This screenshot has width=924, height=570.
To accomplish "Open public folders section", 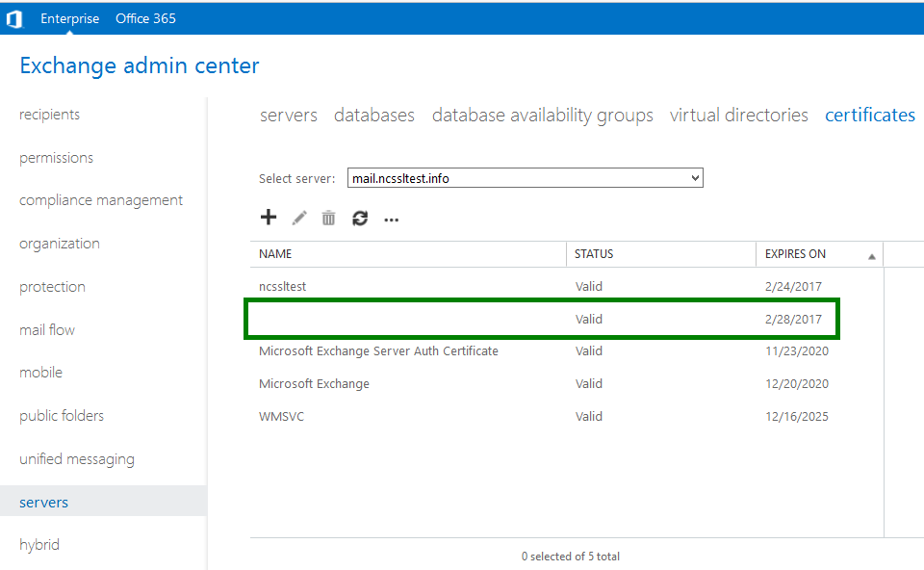I will 62,416.
